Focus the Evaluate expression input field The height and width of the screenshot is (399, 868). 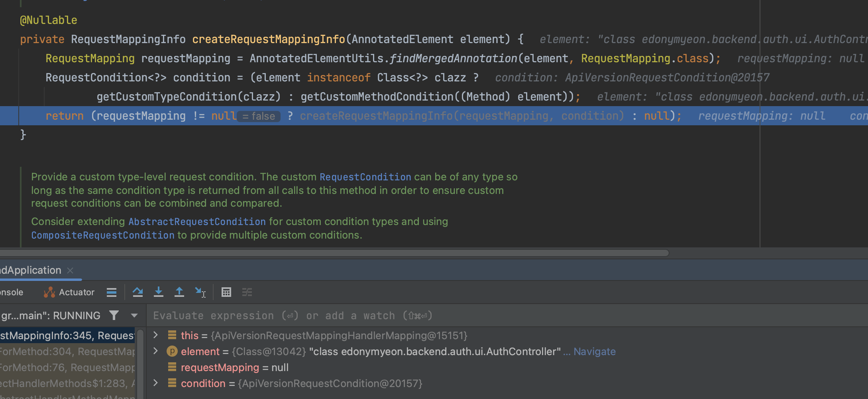tap(506, 316)
